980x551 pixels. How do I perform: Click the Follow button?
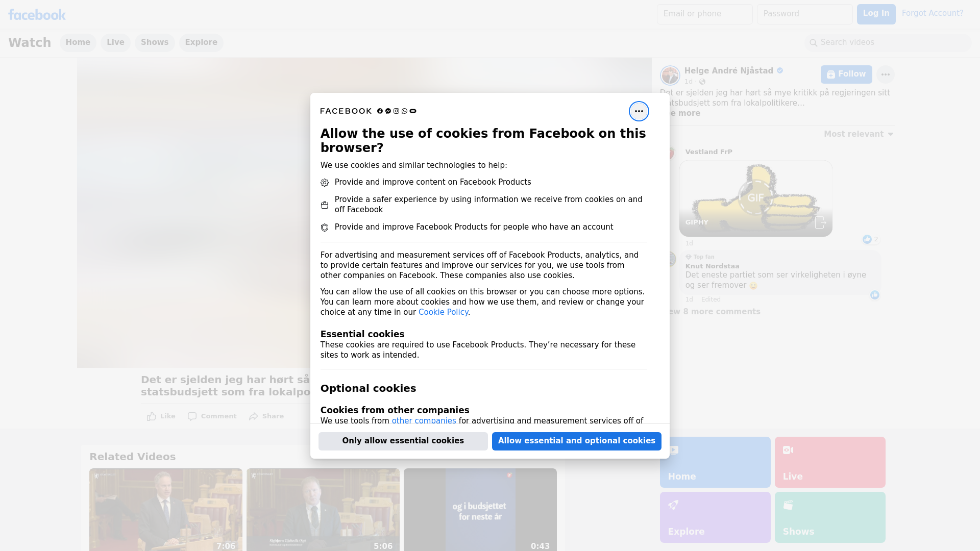(846, 74)
